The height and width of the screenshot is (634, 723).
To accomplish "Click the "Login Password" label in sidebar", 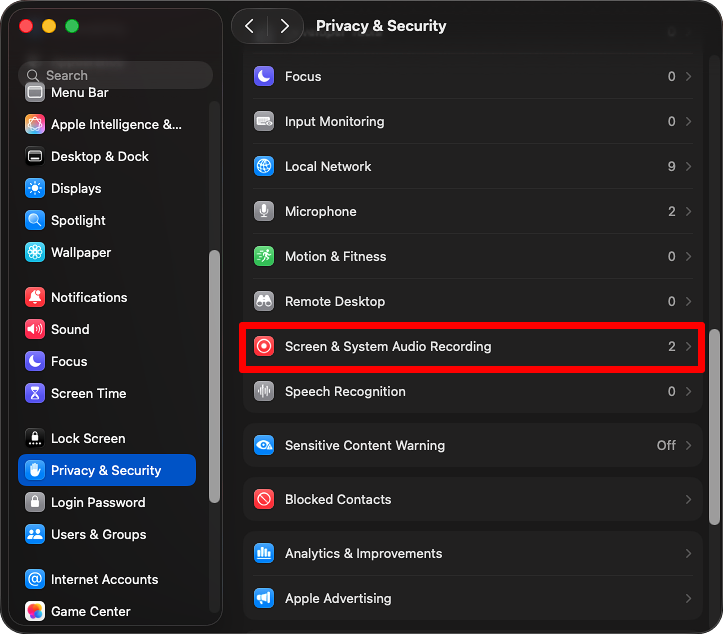I will 98,502.
